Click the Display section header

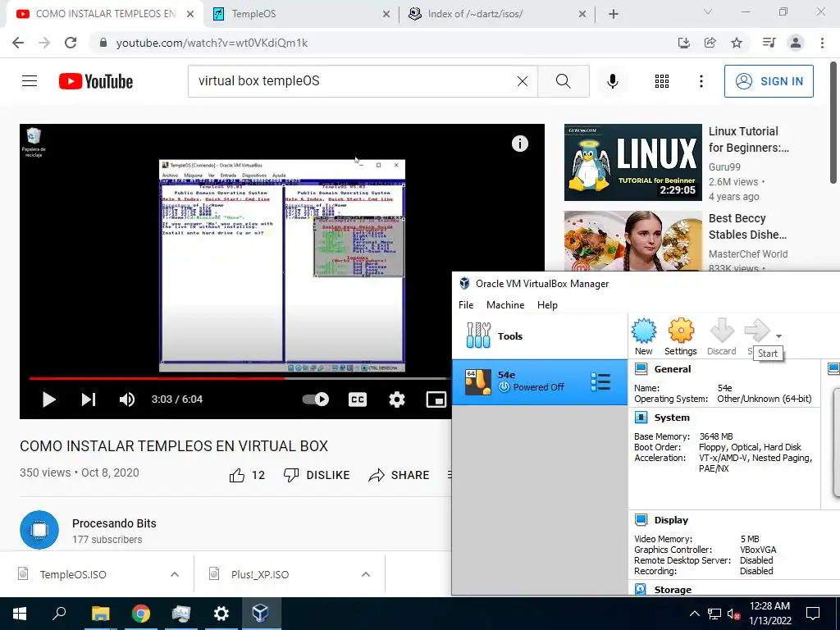(x=671, y=520)
